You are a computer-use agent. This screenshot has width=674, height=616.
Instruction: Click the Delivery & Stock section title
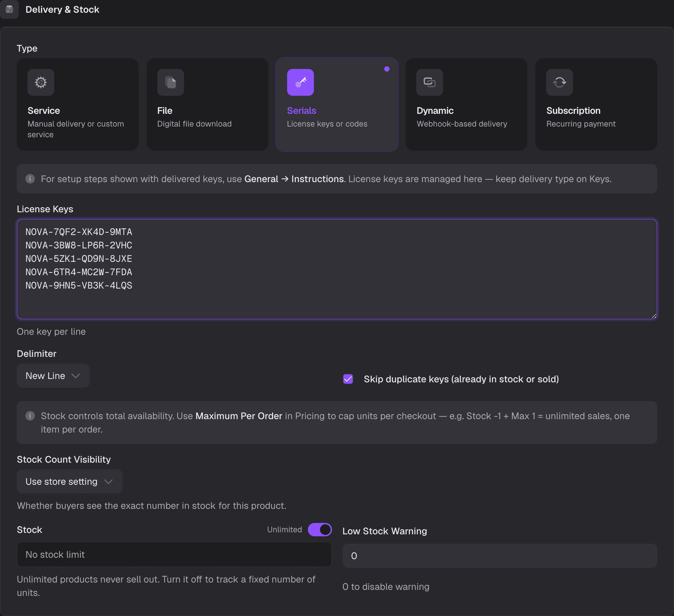[63, 9]
